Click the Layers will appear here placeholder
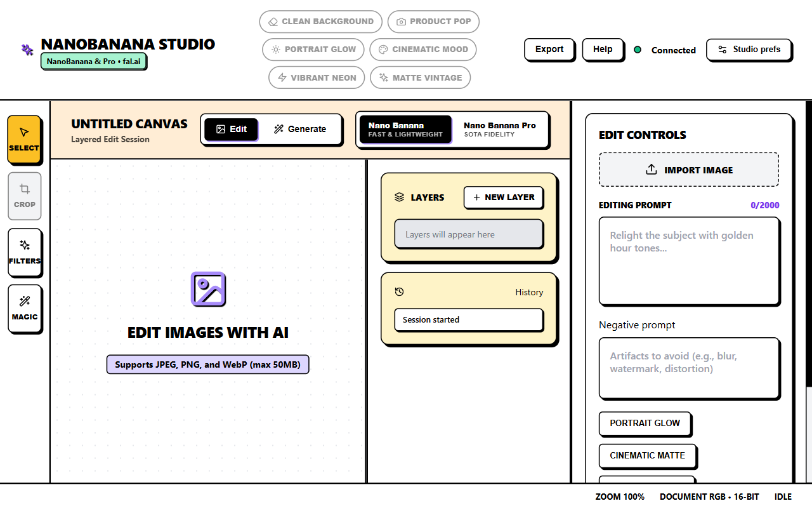 469,234
